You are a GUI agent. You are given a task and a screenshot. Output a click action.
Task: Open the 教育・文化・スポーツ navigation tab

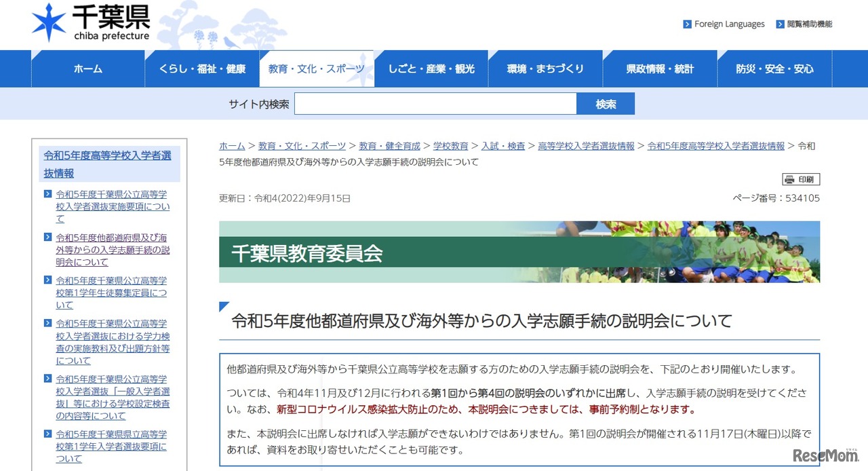317,69
